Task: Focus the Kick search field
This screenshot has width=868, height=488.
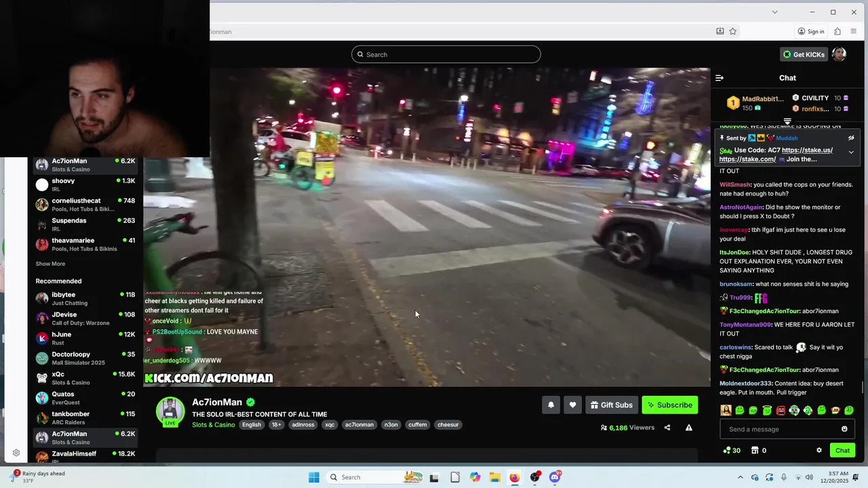Action: click(446, 55)
